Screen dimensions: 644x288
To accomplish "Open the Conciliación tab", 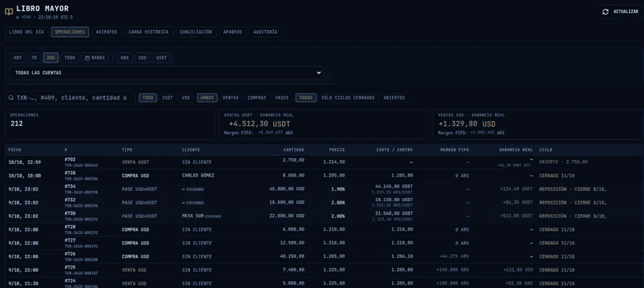I will click(x=196, y=32).
